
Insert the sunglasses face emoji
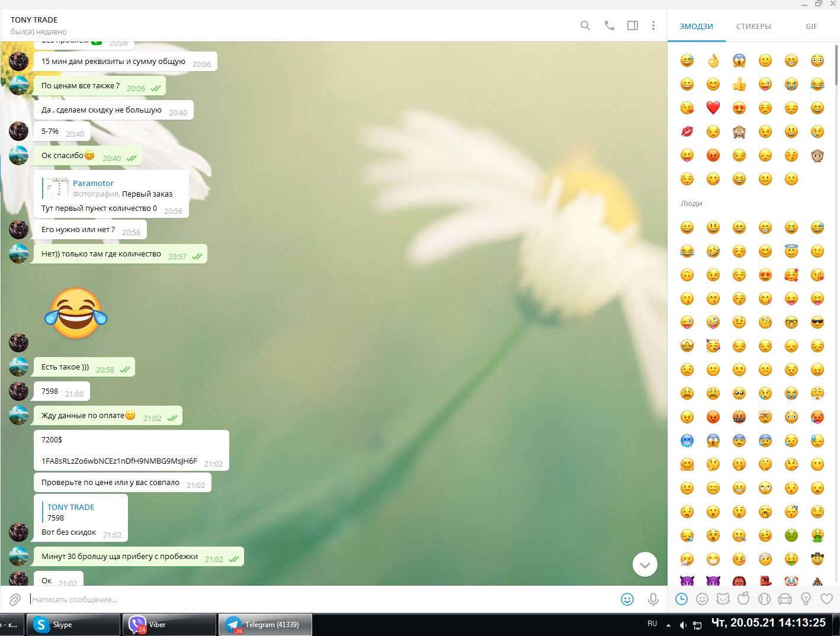tap(817, 322)
